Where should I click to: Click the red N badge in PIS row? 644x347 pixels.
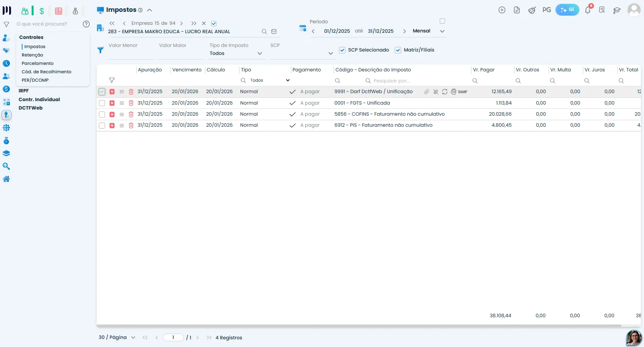[x=112, y=125]
